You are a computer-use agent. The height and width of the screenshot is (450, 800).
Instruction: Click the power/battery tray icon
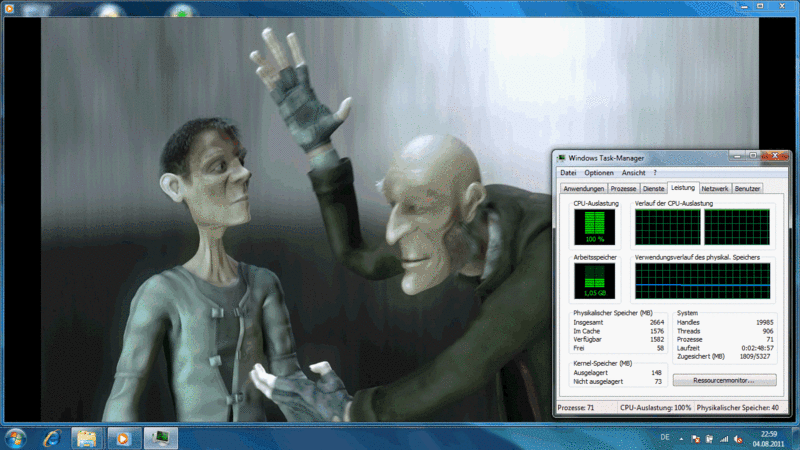pos(709,439)
